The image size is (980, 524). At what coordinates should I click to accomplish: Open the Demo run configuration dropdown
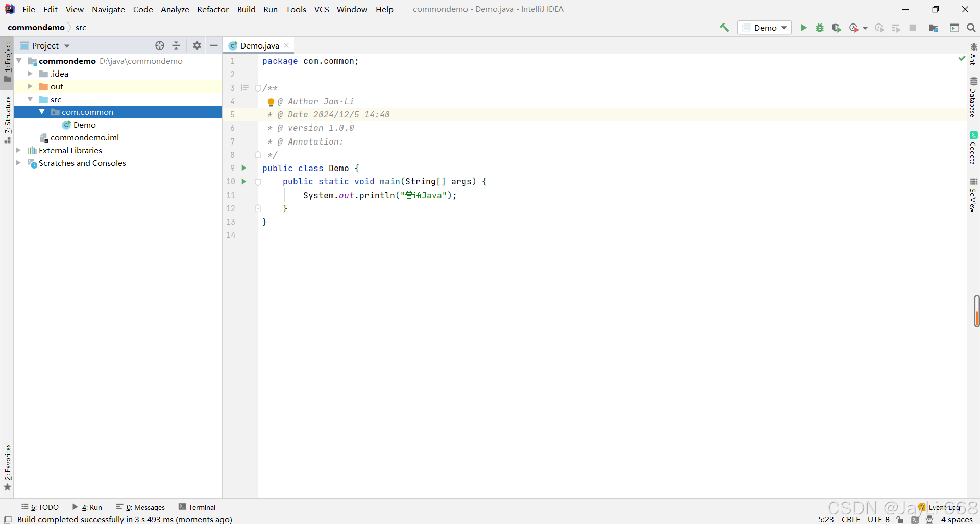(x=764, y=28)
